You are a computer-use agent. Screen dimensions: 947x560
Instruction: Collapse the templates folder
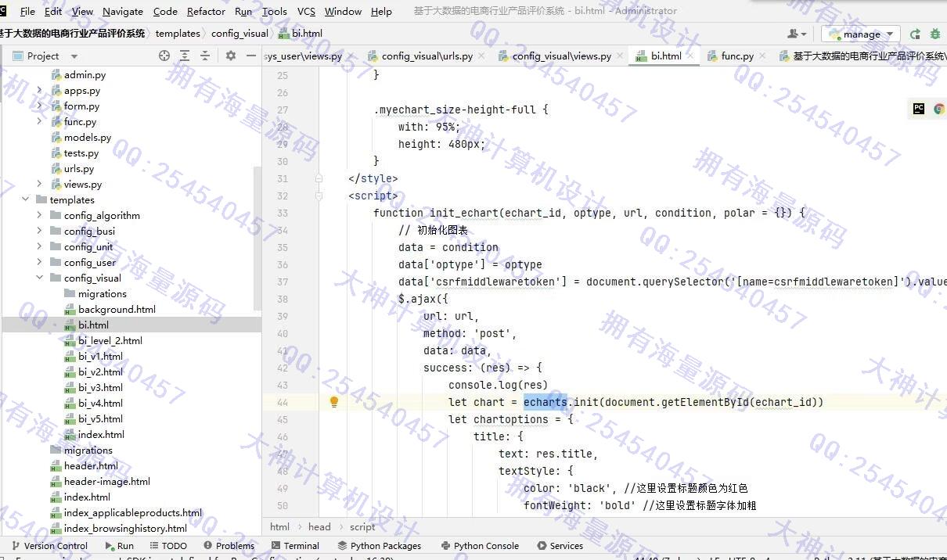click(25, 199)
